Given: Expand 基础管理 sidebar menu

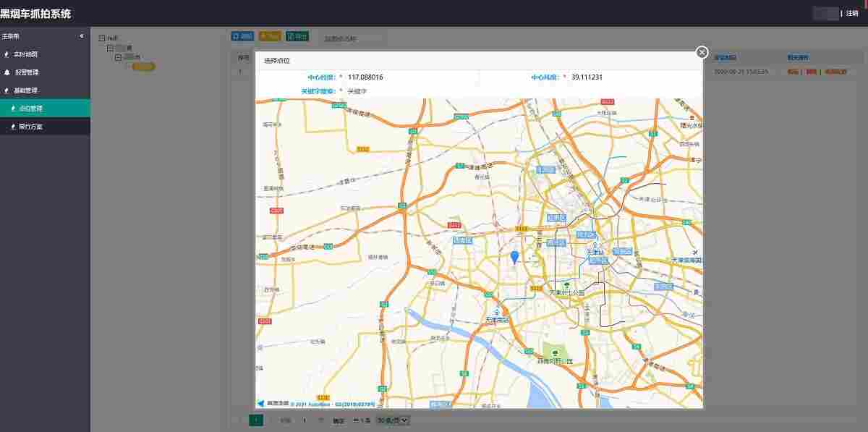Looking at the screenshot, I should (x=26, y=90).
